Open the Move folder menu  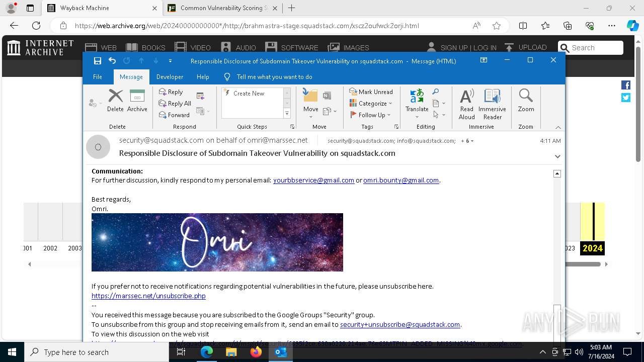(x=310, y=103)
